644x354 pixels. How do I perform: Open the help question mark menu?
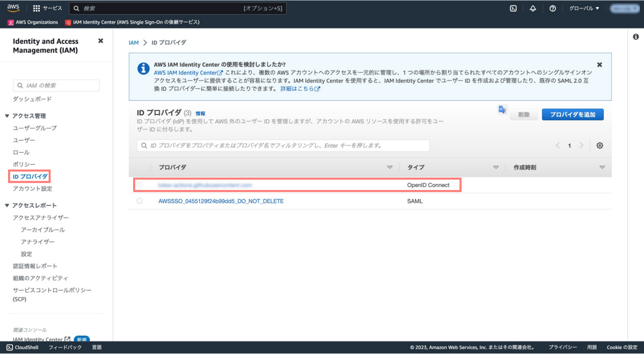(553, 9)
